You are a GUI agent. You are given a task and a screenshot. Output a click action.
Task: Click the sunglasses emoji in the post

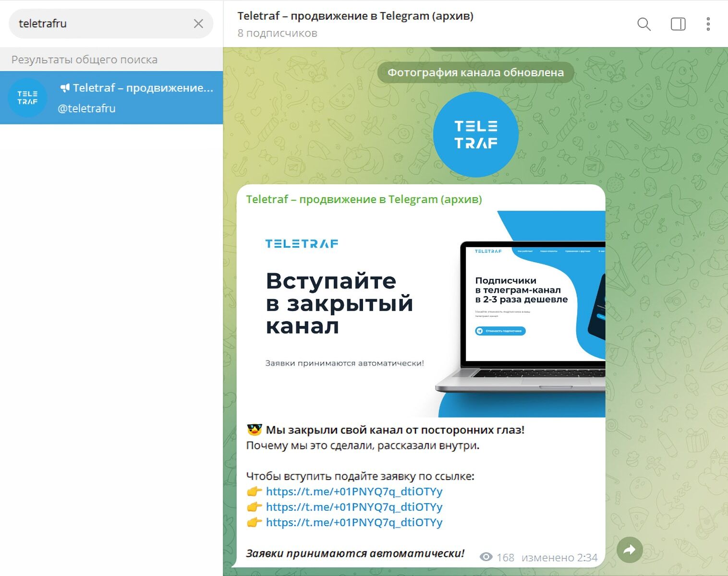(255, 430)
